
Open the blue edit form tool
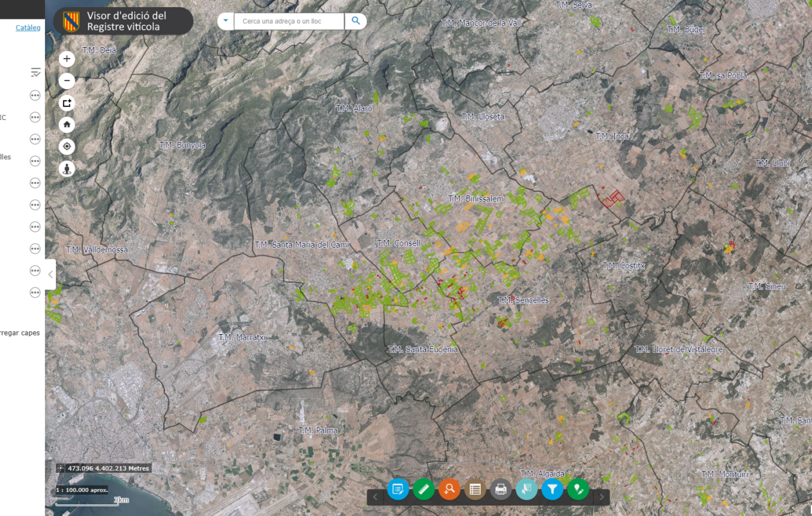[398, 490]
